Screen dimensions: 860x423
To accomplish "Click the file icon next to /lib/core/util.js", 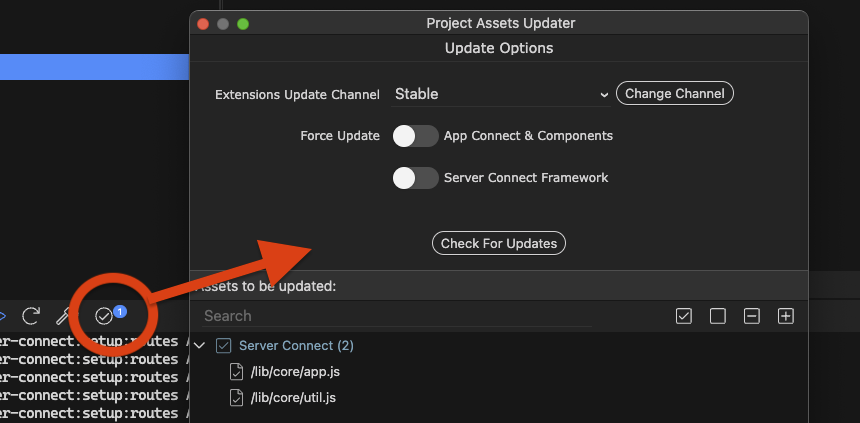I will [236, 397].
